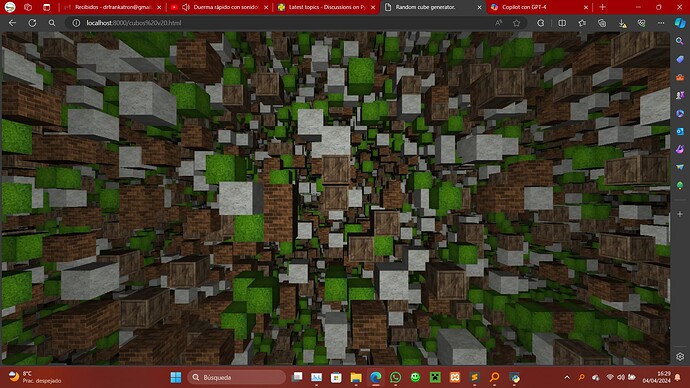Select the Random cube generator tab
Viewport: 690px width, 388px height.
[433, 7]
